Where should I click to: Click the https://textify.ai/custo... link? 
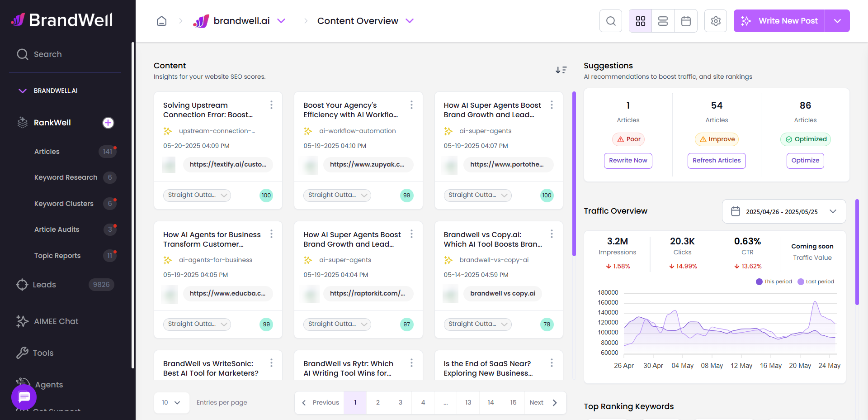pos(228,164)
